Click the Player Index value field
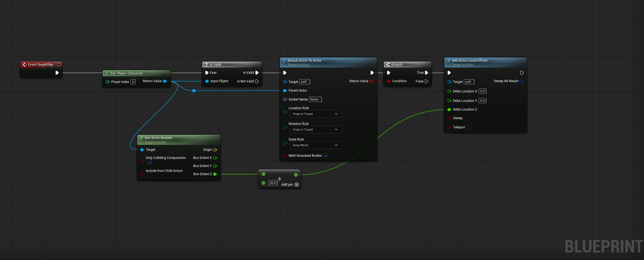Viewport: 644px width, 260px height. tap(133, 81)
